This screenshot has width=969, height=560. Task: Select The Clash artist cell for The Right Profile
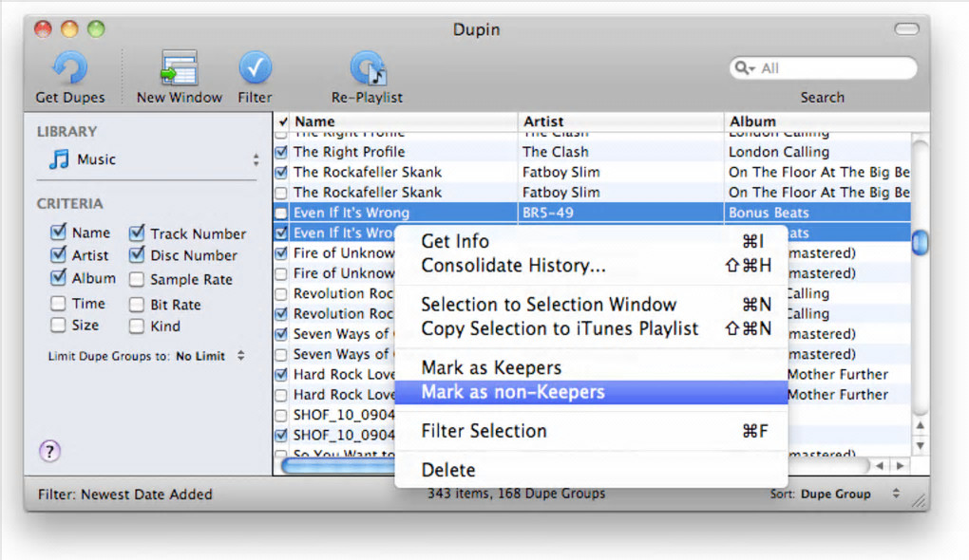[x=620, y=151]
